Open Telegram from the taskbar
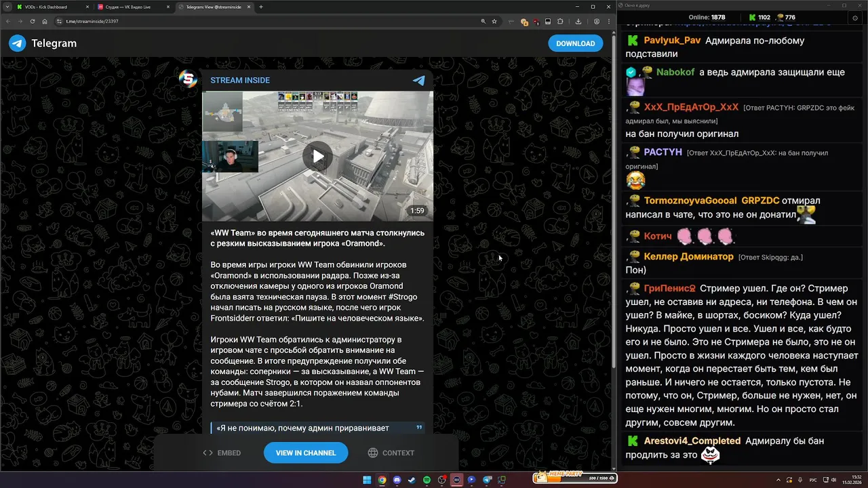Viewport: 868px width, 488px height. coord(486,480)
